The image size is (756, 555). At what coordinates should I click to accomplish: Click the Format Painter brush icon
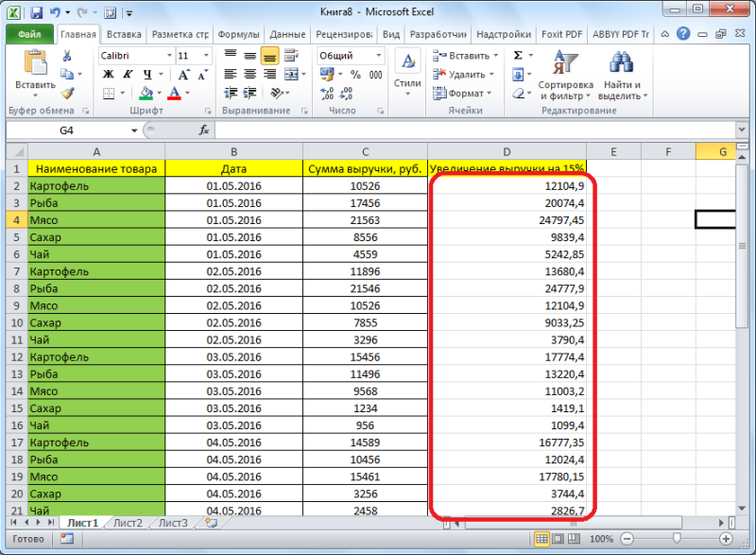click(67, 93)
